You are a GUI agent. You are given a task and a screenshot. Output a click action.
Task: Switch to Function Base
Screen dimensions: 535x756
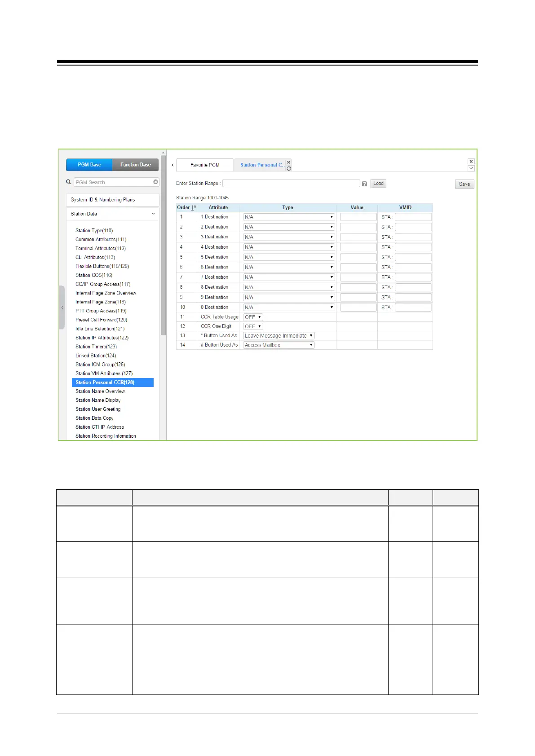point(135,165)
